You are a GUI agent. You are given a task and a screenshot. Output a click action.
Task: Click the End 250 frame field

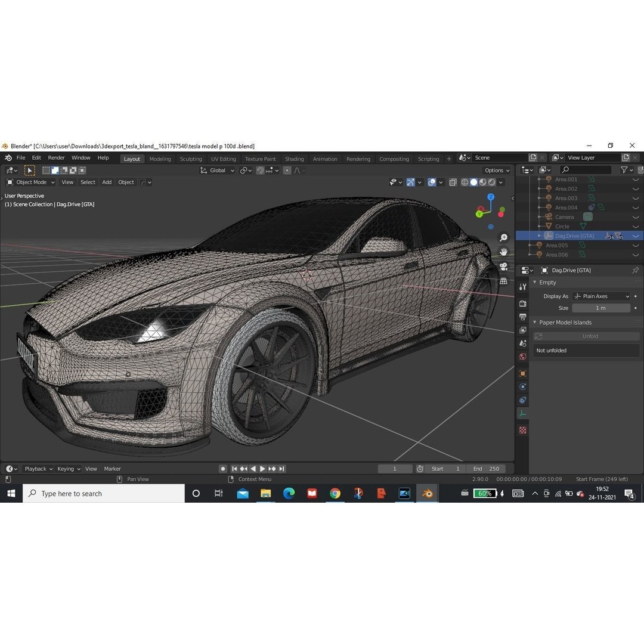pos(486,469)
